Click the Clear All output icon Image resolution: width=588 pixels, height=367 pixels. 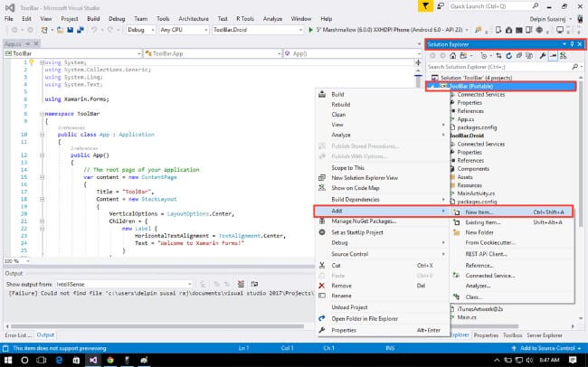click(242, 284)
